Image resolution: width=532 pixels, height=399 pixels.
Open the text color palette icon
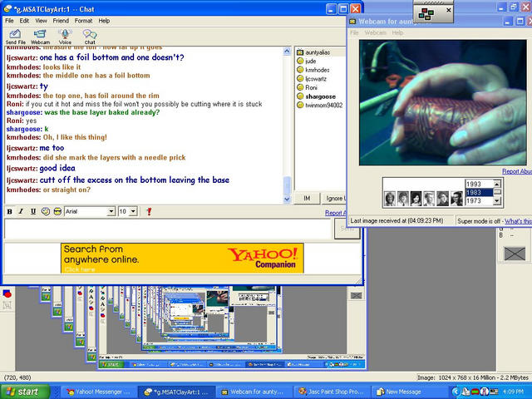[x=46, y=211]
